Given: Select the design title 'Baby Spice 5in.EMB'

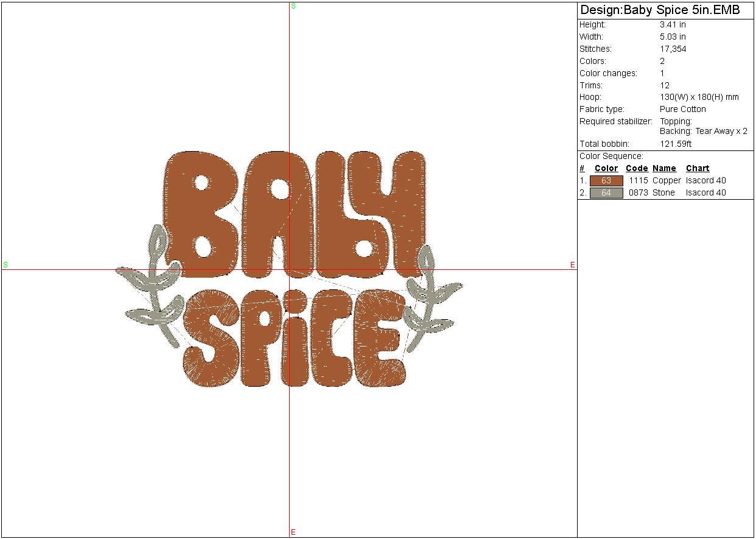Looking at the screenshot, I should pos(660,10).
